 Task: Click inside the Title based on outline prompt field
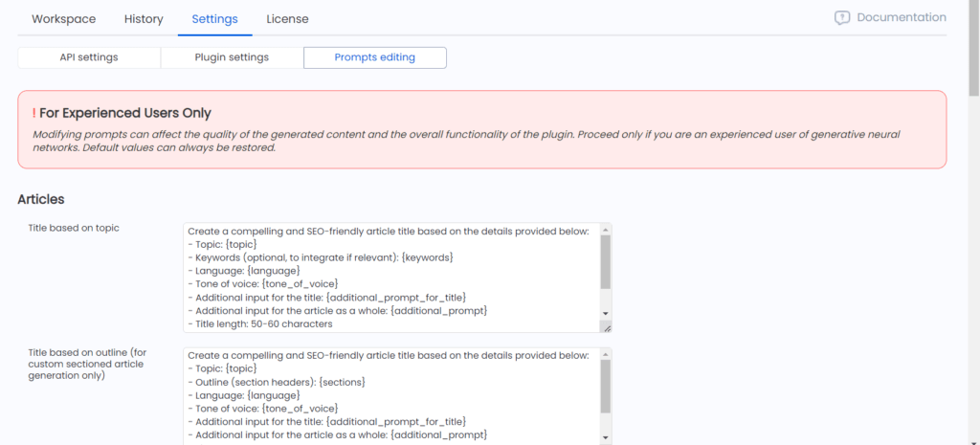391,396
